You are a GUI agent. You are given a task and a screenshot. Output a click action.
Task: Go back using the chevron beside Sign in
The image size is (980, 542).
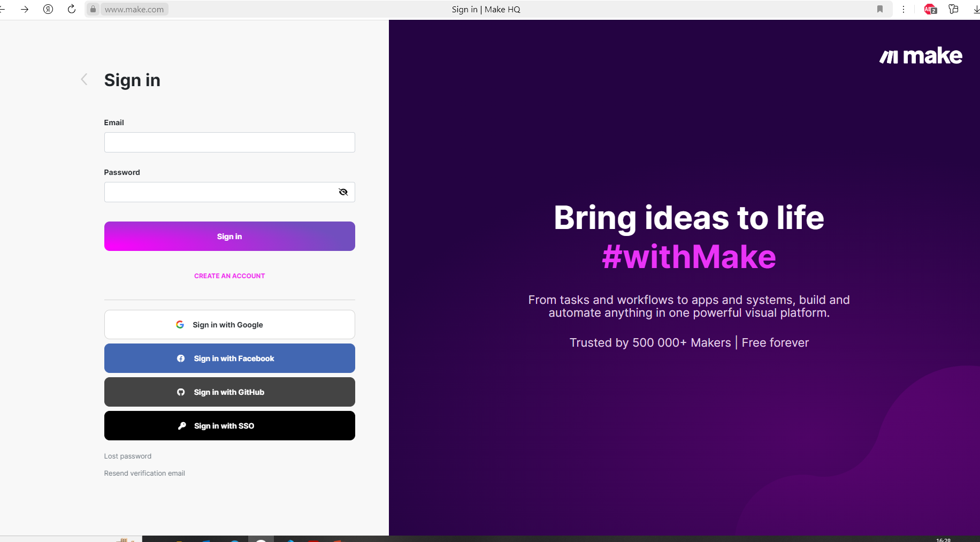point(84,80)
